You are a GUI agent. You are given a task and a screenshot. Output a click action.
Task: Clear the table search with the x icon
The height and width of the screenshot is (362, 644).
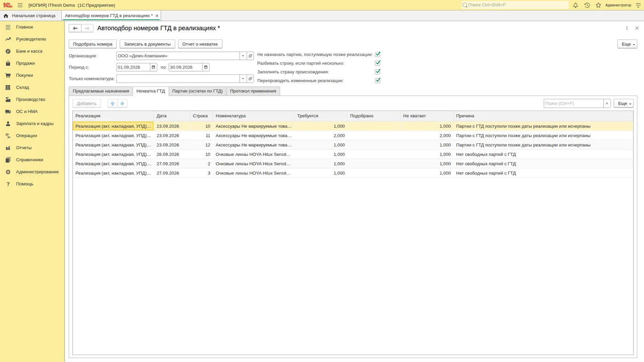pyautogui.click(x=607, y=103)
